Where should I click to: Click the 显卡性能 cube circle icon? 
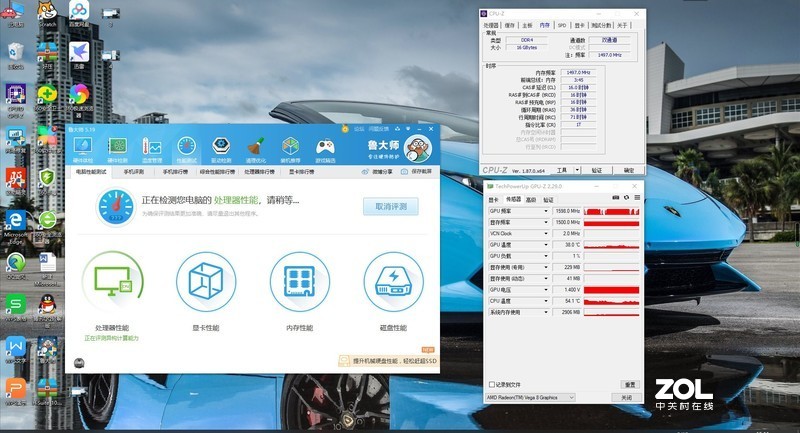pyautogui.click(x=206, y=282)
